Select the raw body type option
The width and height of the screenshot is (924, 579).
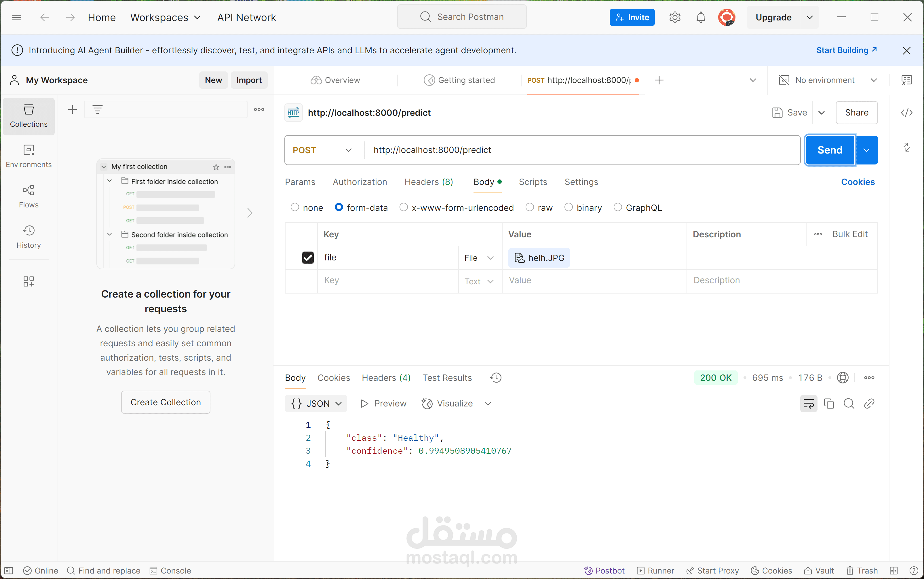[530, 208]
